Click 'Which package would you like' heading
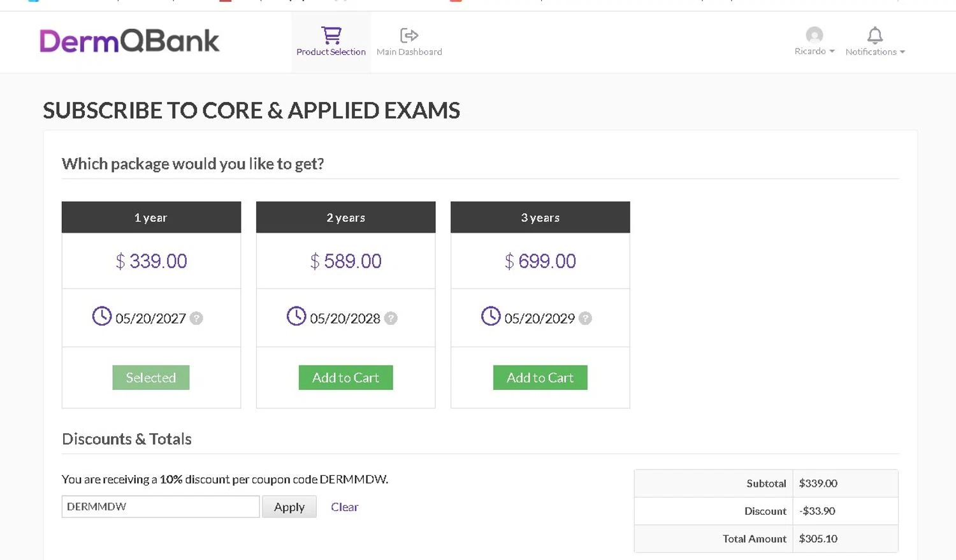 (192, 164)
